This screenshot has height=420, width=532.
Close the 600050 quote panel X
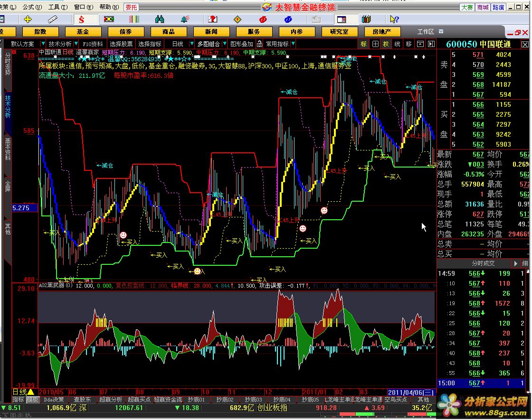pos(525,45)
